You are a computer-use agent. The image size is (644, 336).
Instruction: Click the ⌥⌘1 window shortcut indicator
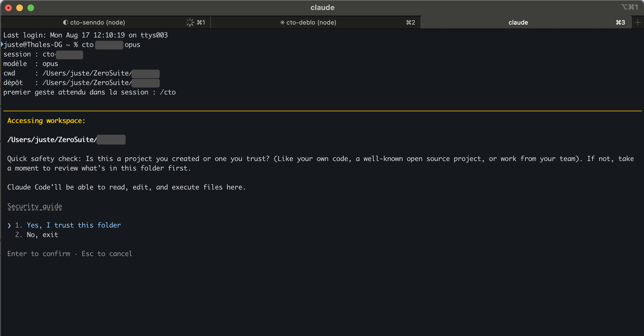point(629,7)
